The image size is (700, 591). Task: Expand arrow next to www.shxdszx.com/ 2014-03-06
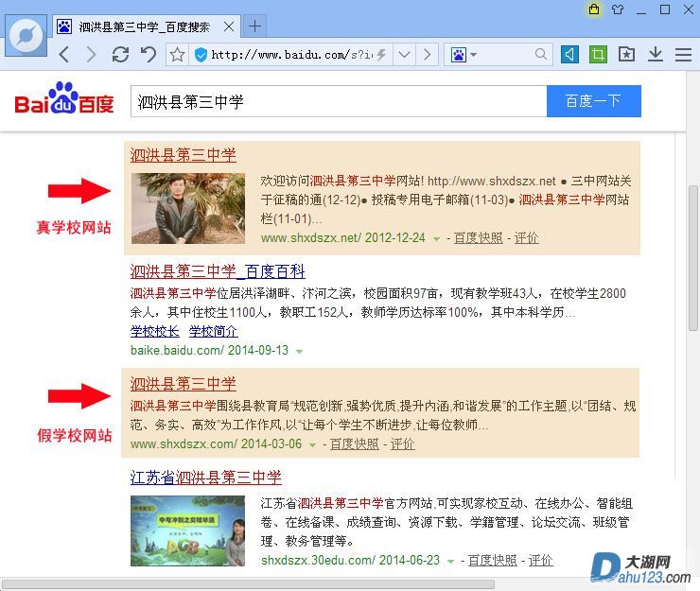[x=312, y=445]
